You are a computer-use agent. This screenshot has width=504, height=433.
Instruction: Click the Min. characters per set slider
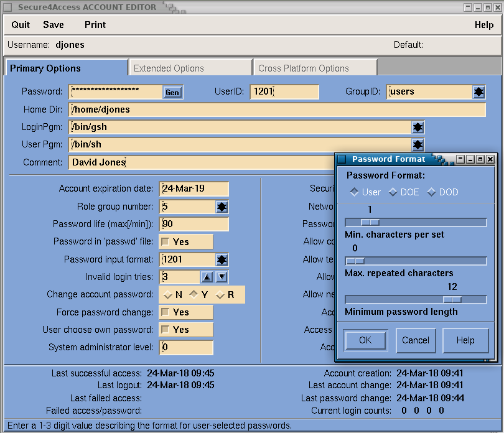tap(416, 223)
